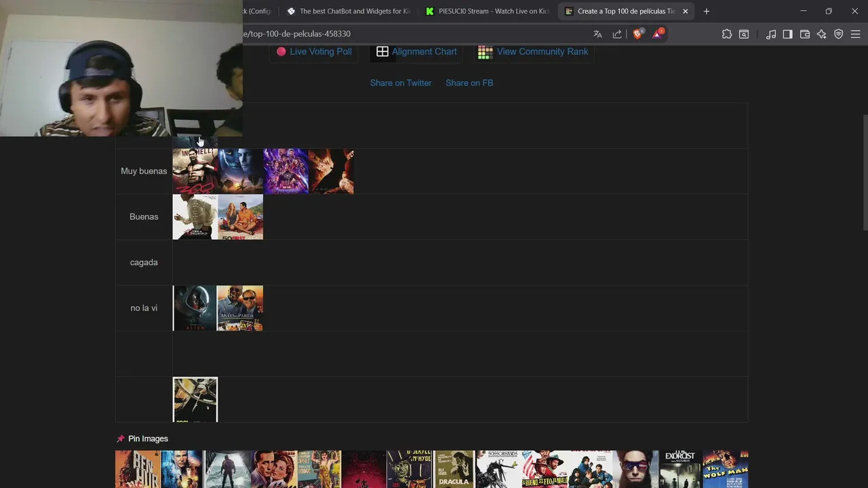This screenshot has height=488, width=868.
Task: Select the Alien poster in no la vi
Action: 195,308
